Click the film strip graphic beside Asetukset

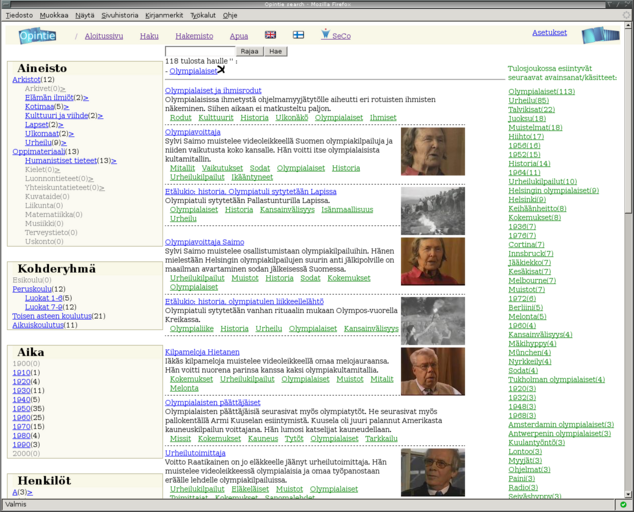tap(600, 35)
